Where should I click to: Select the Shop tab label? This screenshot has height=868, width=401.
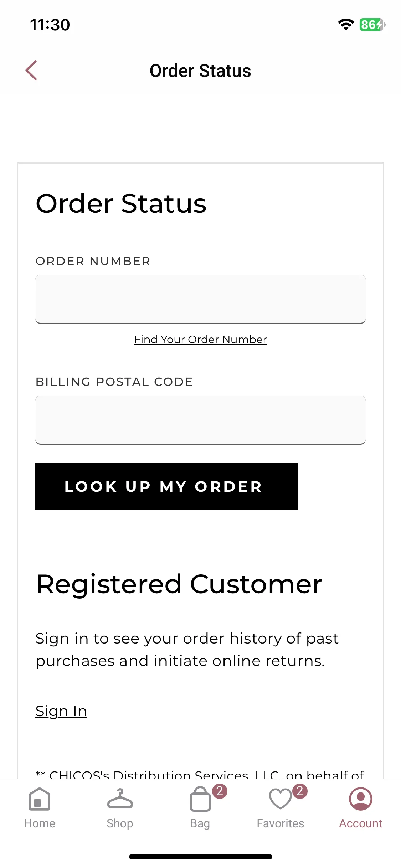click(120, 823)
